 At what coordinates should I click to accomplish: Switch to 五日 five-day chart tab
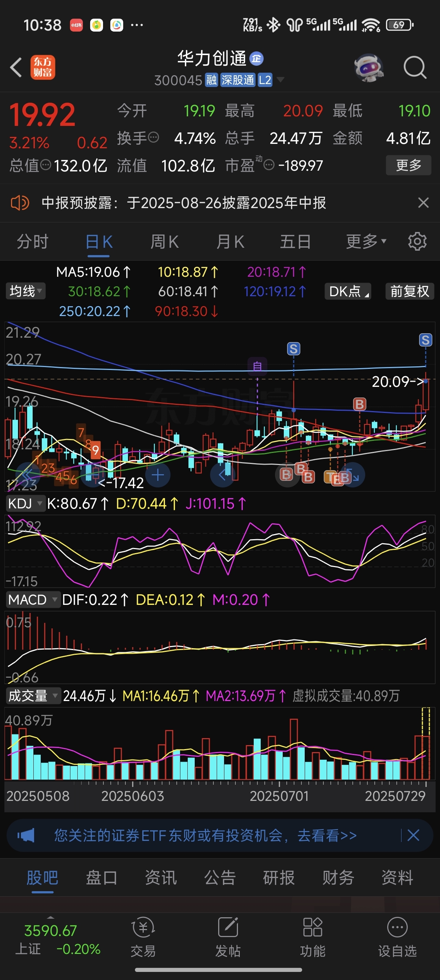(x=296, y=242)
